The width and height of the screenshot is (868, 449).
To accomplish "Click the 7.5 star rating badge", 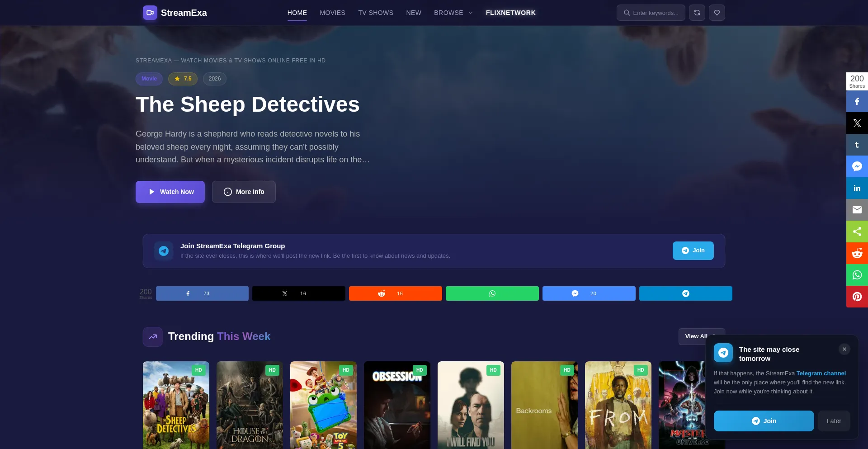I will click(x=183, y=79).
